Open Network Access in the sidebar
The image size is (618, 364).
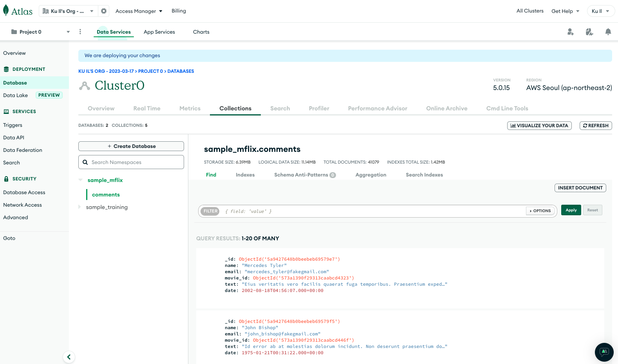pyautogui.click(x=22, y=205)
